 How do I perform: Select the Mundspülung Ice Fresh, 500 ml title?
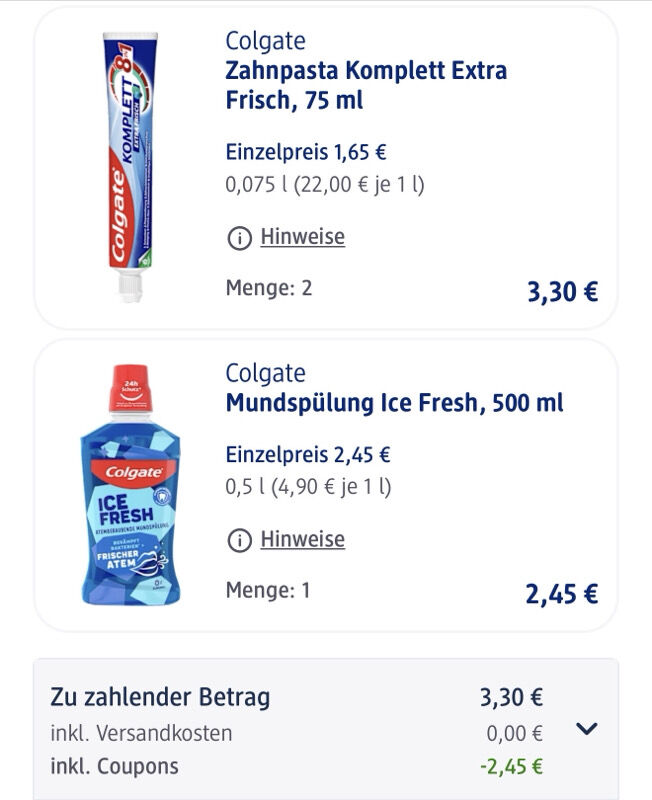pos(394,403)
